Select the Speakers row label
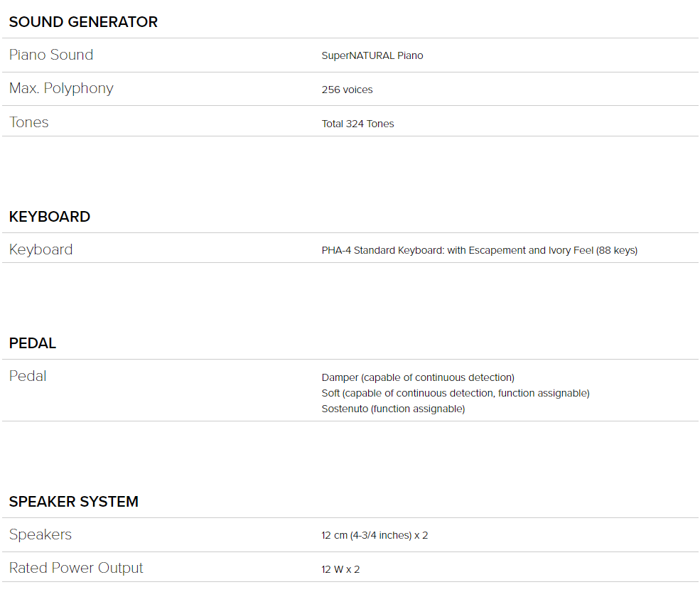The image size is (700, 592). point(41,535)
